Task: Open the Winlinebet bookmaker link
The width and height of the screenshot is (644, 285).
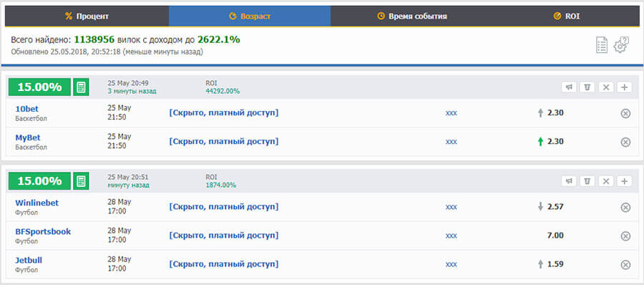Action: pyautogui.click(x=37, y=203)
